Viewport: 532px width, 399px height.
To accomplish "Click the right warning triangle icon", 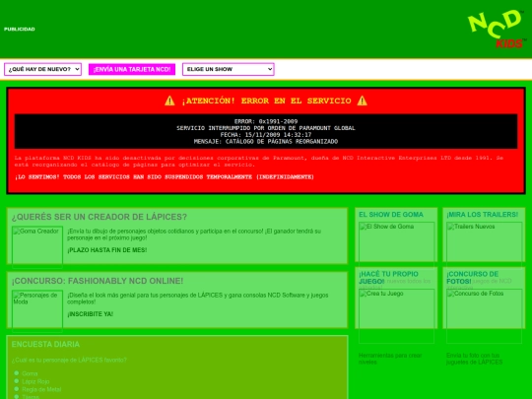I will pyautogui.click(x=362, y=100).
